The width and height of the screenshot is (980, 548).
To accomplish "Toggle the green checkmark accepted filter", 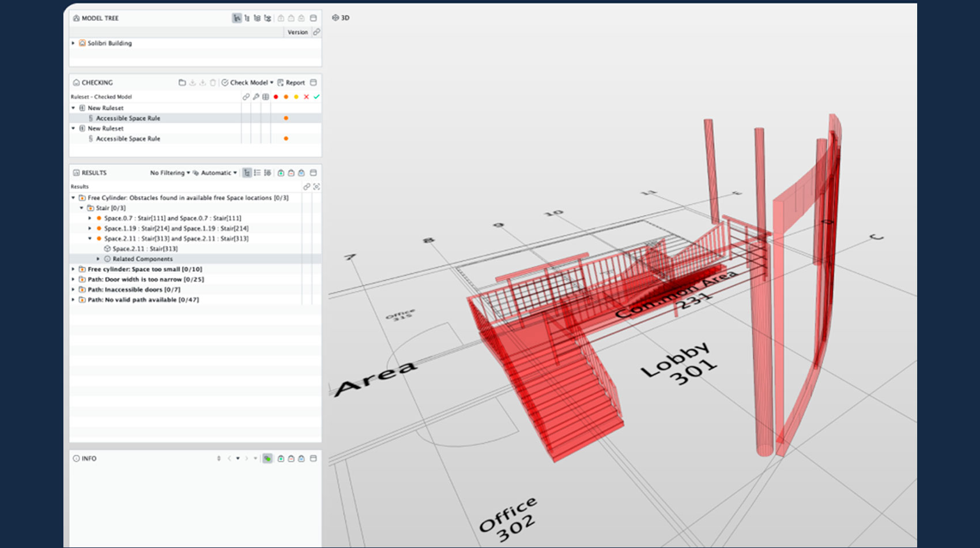I will coord(316,97).
